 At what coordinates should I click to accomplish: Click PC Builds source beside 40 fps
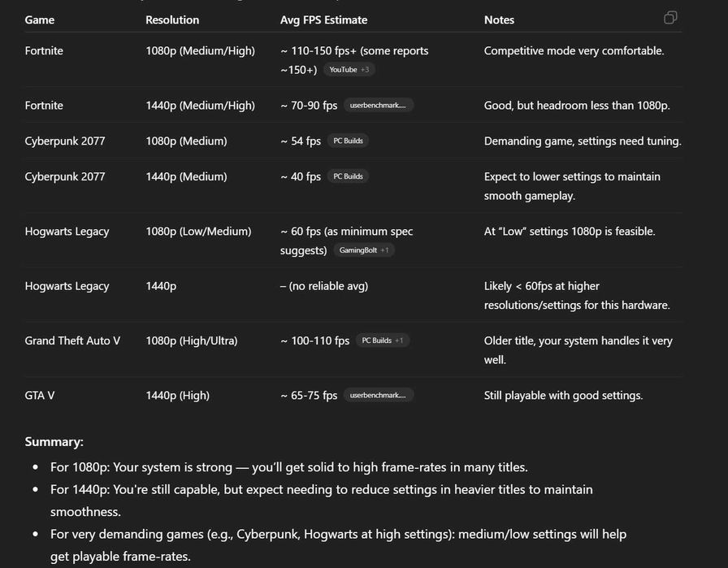348,176
